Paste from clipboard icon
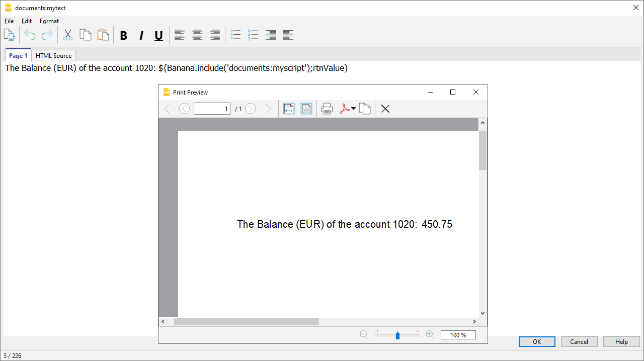This screenshot has width=644, height=361. [x=103, y=35]
